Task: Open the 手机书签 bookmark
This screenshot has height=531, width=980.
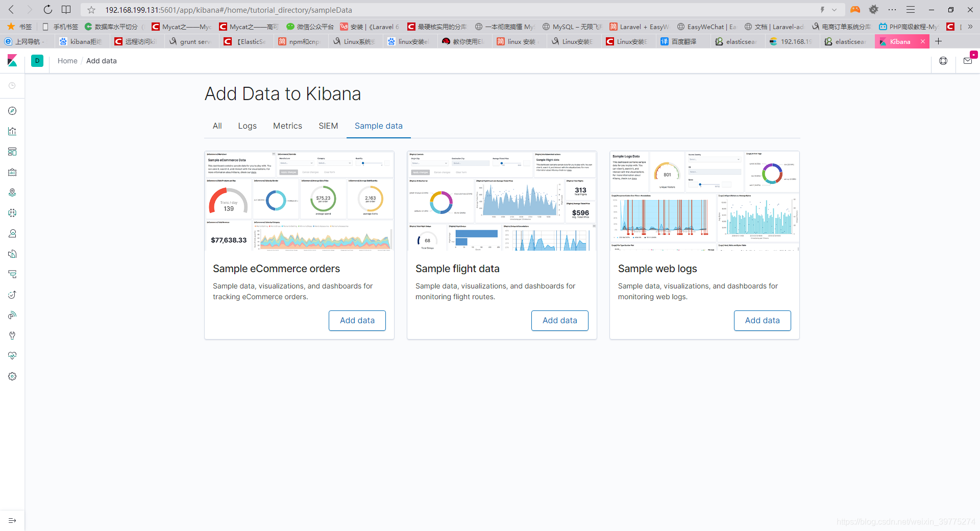Action: [x=60, y=27]
